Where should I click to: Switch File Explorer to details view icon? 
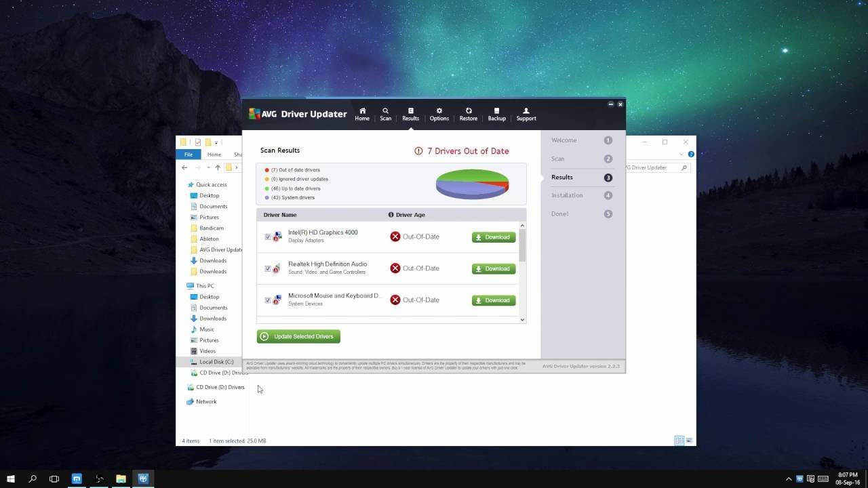pos(679,441)
